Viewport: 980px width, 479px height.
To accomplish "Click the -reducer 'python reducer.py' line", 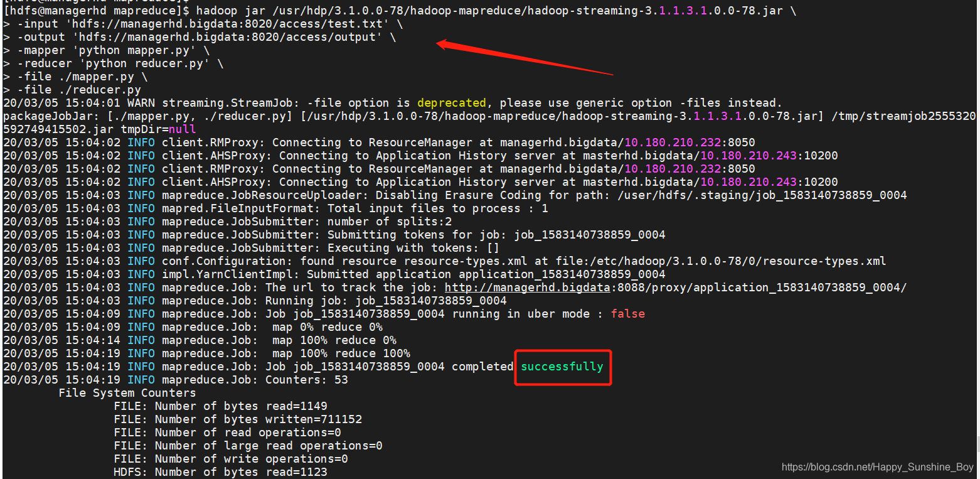I will tap(114, 63).
